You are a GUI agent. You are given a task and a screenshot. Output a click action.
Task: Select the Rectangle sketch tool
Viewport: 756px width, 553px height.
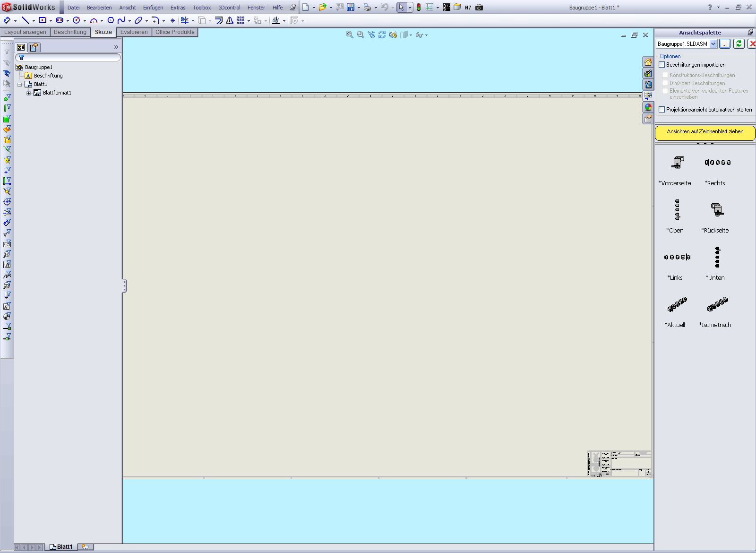click(43, 20)
